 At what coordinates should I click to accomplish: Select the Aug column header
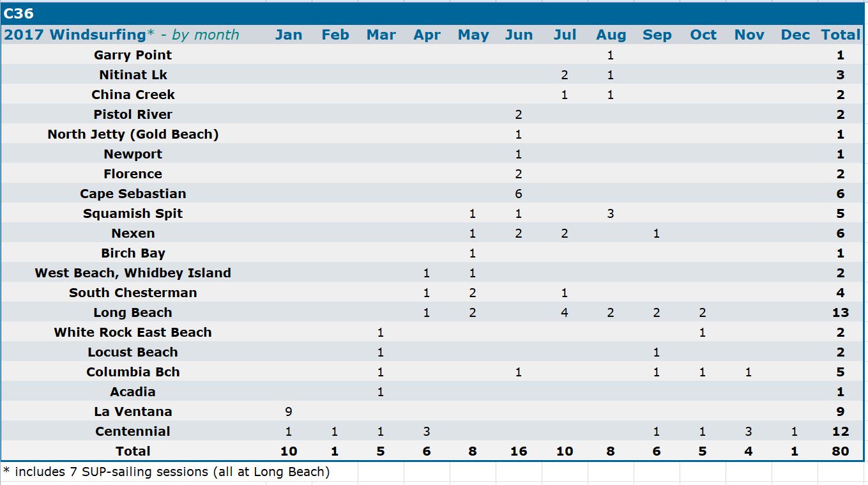(611, 35)
